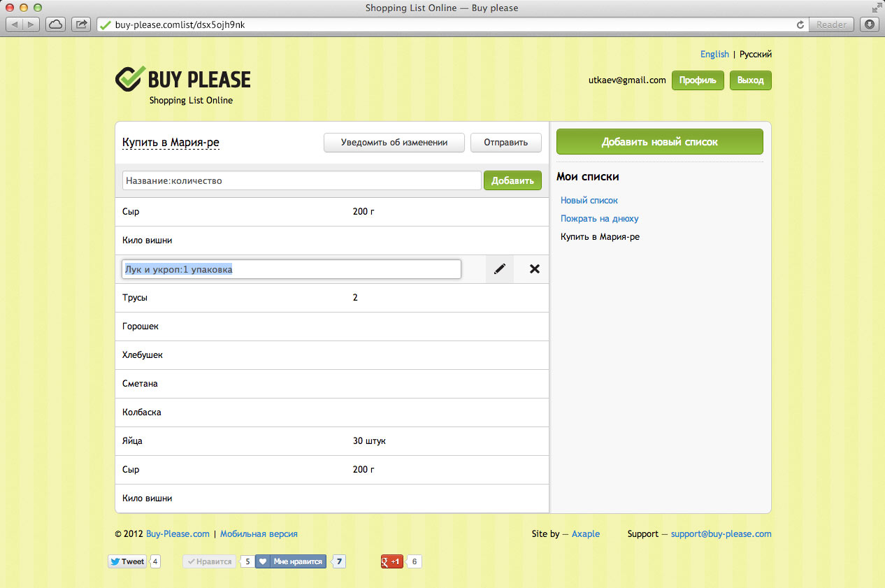885x588 pixels.
Task: Click the Tweet button
Action: tap(127, 561)
